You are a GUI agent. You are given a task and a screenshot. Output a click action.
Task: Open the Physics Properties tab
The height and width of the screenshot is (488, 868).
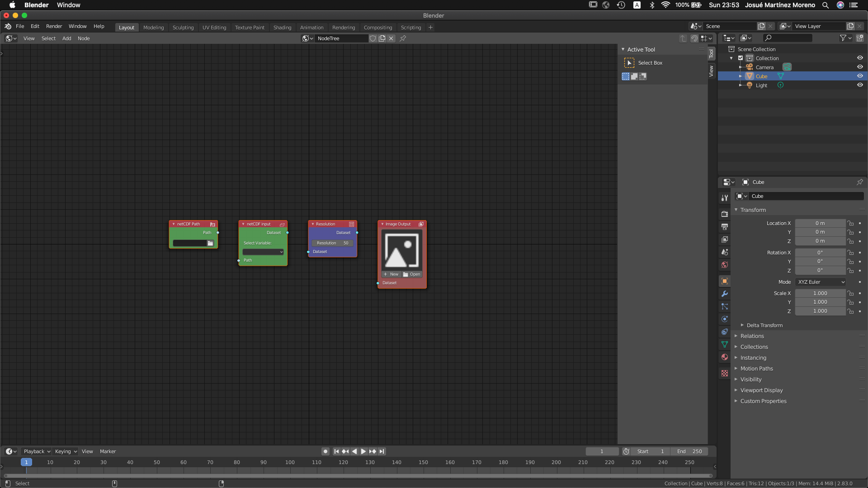coord(725,319)
